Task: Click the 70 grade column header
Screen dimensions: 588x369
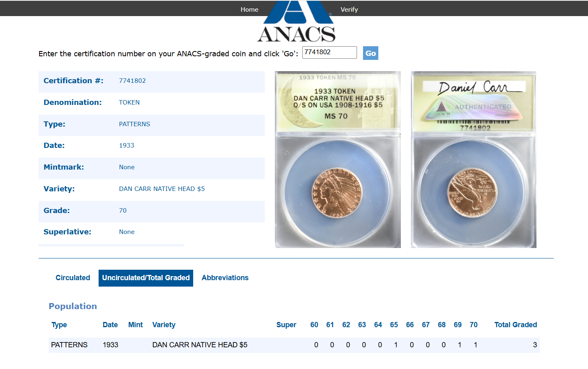Action: point(474,325)
